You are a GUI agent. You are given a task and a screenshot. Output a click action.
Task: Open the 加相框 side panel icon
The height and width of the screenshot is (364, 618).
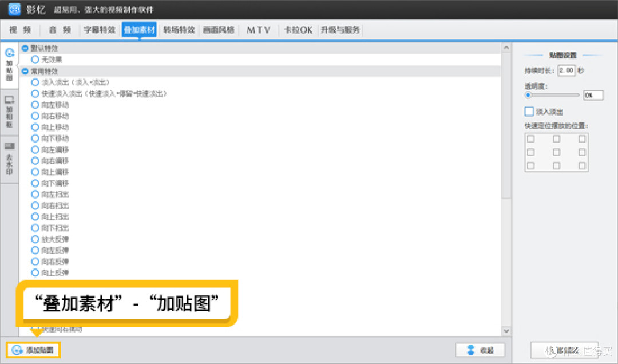click(x=10, y=100)
